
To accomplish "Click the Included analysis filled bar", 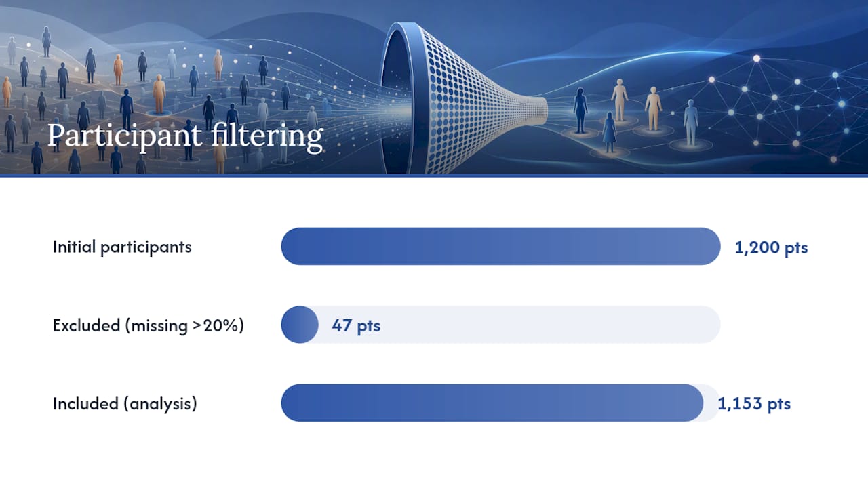I will pyautogui.click(x=492, y=403).
